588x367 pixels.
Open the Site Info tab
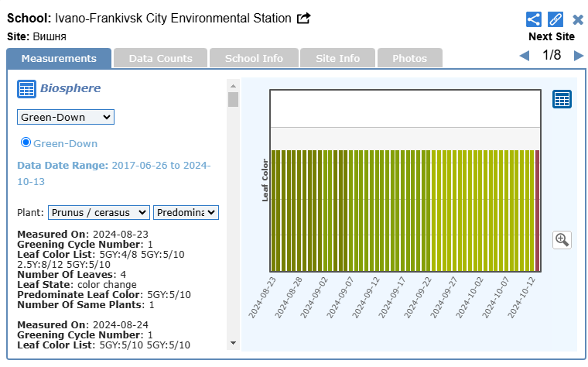pos(337,58)
